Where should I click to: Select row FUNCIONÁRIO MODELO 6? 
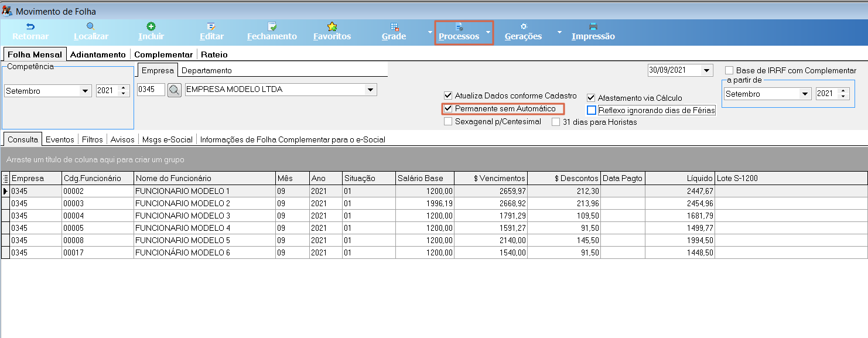coord(434,252)
